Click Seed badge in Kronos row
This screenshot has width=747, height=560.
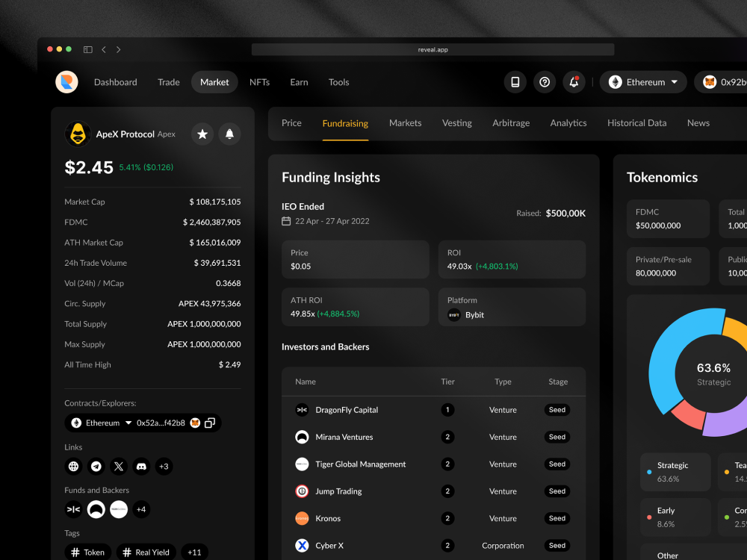(x=557, y=518)
